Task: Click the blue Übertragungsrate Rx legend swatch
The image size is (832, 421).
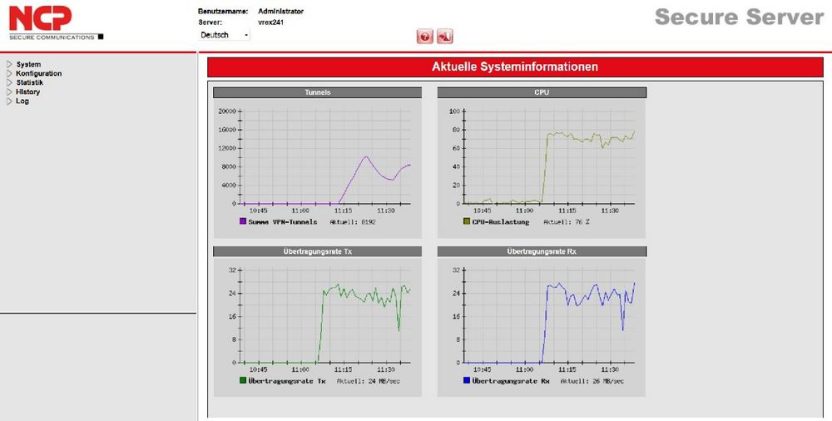Action: click(x=466, y=381)
